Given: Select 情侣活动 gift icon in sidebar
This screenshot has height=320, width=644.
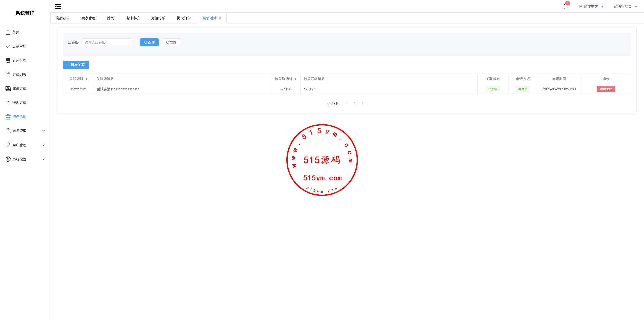Looking at the screenshot, I should point(8,117).
